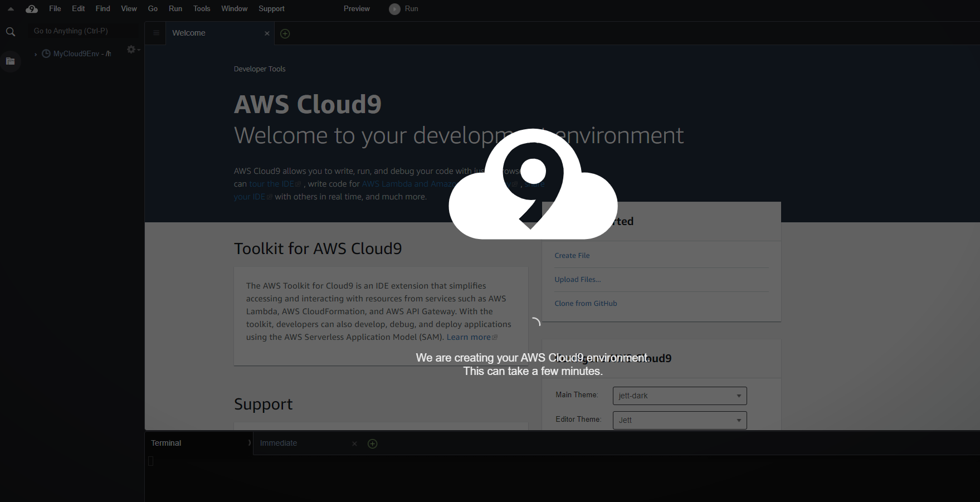Open the Support menu

point(271,9)
